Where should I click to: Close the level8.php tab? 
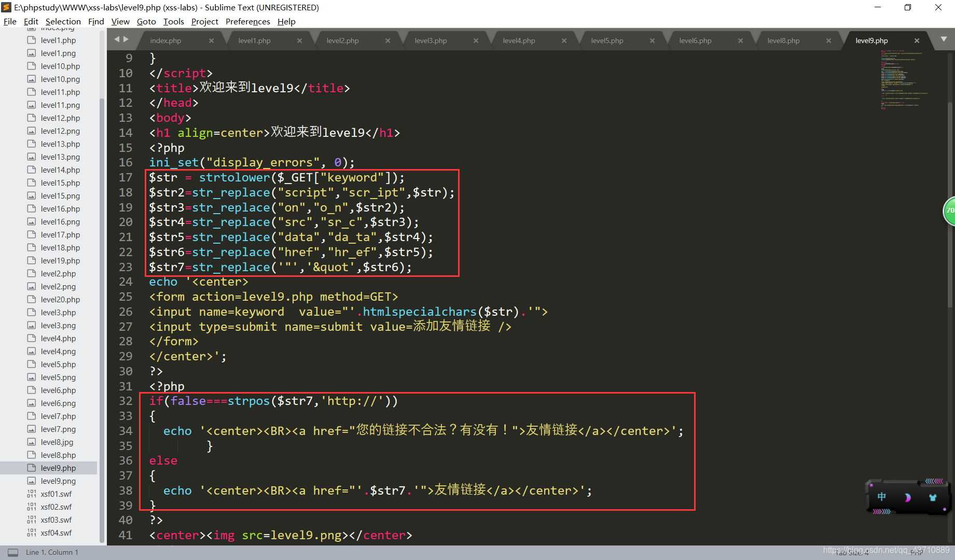tap(828, 40)
